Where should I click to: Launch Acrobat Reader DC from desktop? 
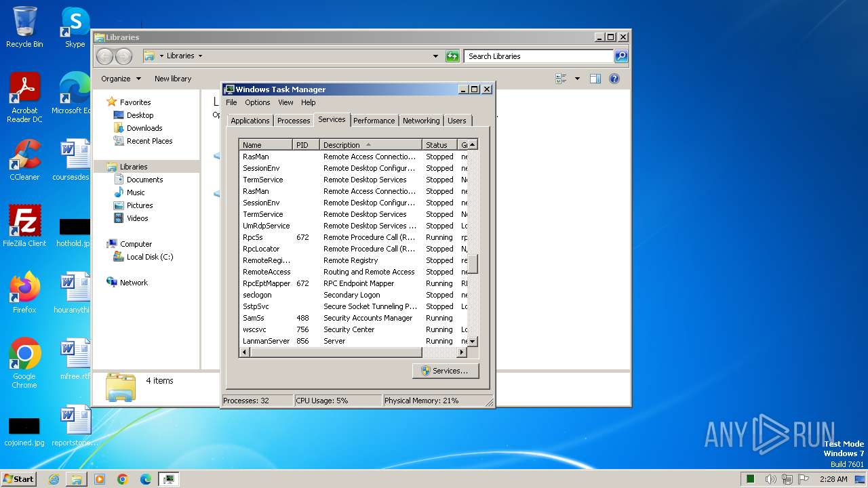(x=24, y=98)
